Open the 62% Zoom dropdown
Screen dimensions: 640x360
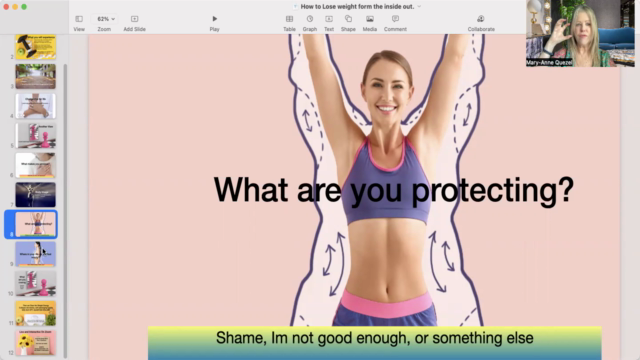[106, 19]
